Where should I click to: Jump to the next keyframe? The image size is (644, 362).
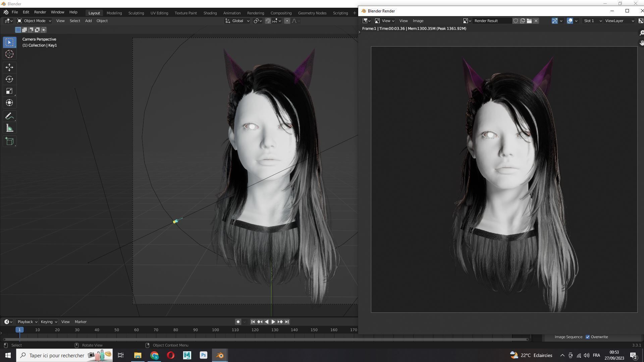point(280,322)
